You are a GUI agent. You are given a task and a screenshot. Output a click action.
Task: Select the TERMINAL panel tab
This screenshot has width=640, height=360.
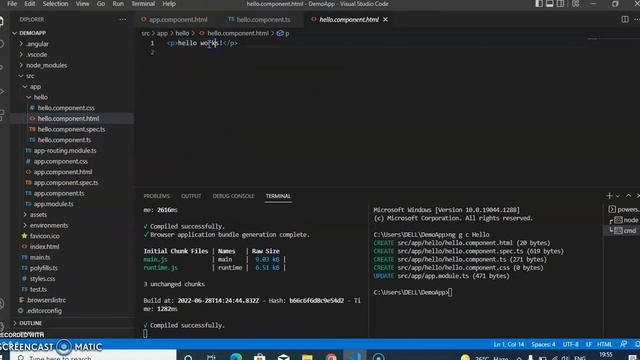[x=278, y=196]
